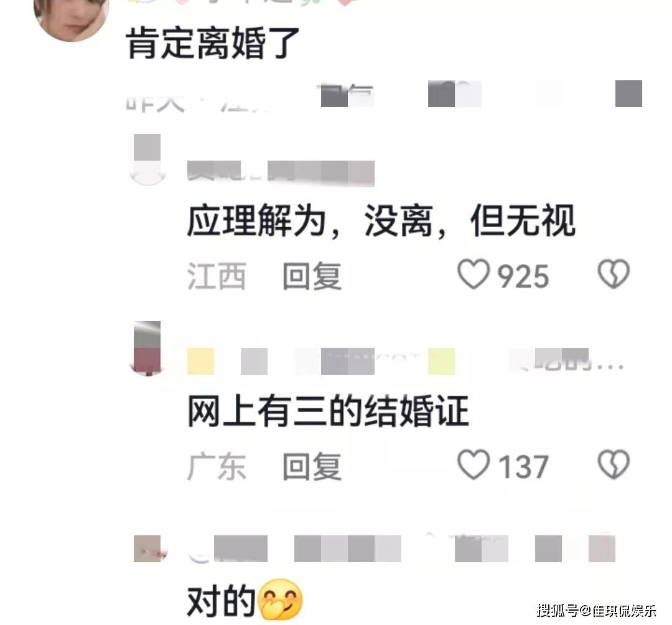This screenshot has width=672, height=625.
Task: Open the blurred username above 网上有三的结婚证
Action: click(405, 361)
